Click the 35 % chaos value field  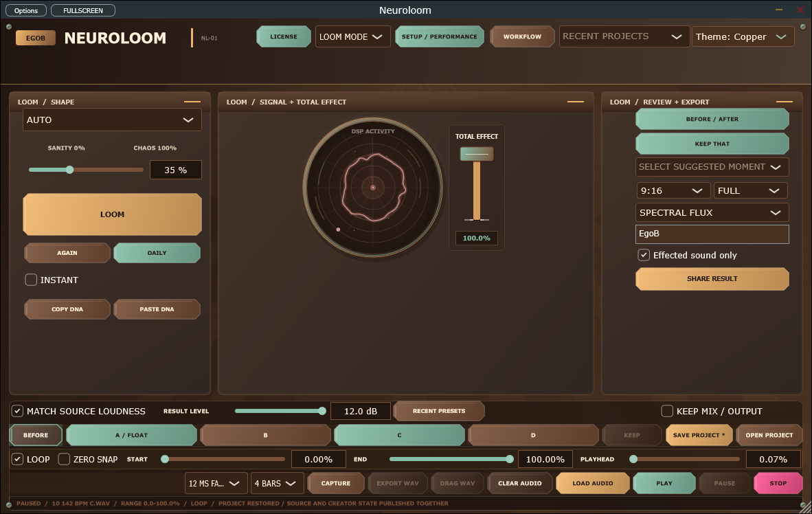(x=176, y=170)
